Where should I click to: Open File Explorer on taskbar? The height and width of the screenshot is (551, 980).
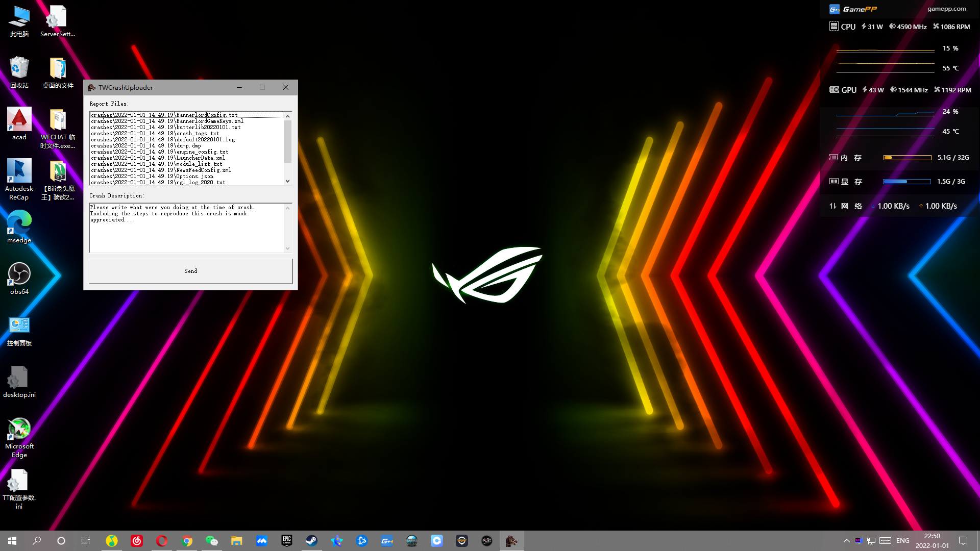point(237,541)
